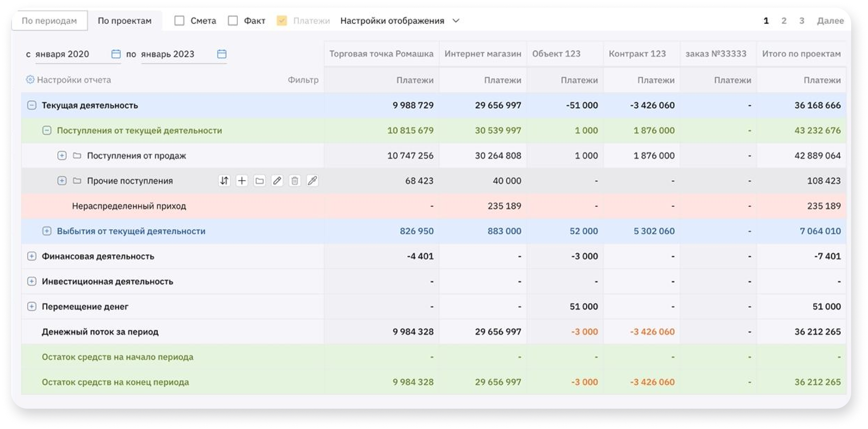Image resolution: width=868 pixels, height=429 pixels.
Task: Switch to the По периодам tab
Action: [49, 21]
